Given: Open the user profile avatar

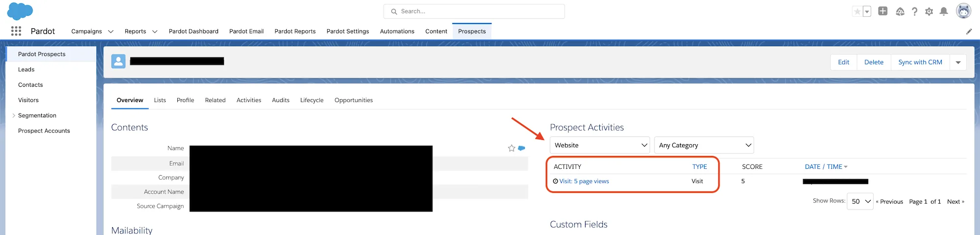Looking at the screenshot, I should tap(963, 11).
